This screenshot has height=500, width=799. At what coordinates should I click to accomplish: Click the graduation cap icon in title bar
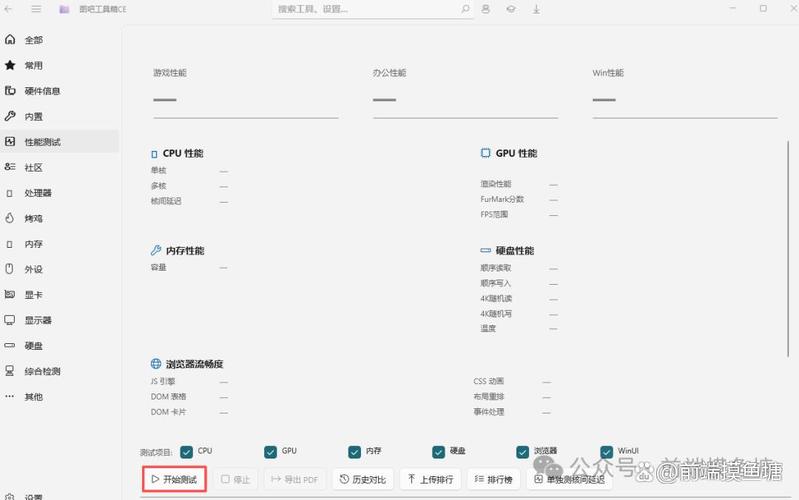511,9
